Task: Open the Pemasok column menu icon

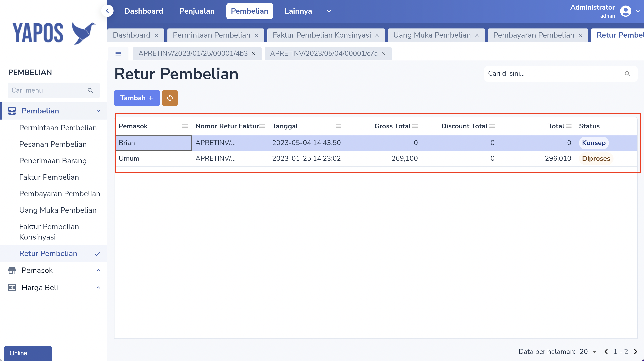Action: pos(185,126)
